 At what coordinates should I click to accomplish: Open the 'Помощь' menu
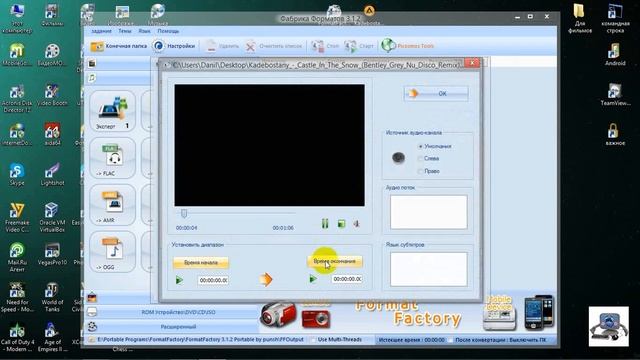point(168,31)
